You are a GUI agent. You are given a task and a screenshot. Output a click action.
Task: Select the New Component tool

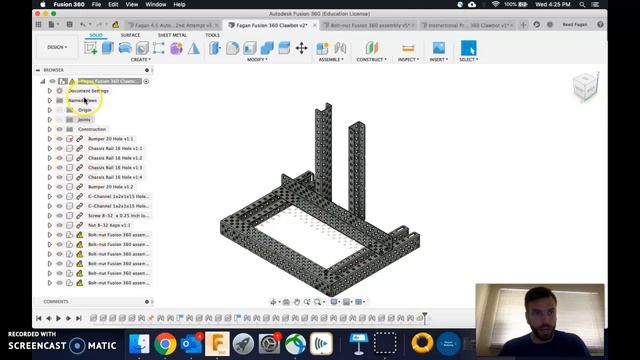click(x=322, y=48)
